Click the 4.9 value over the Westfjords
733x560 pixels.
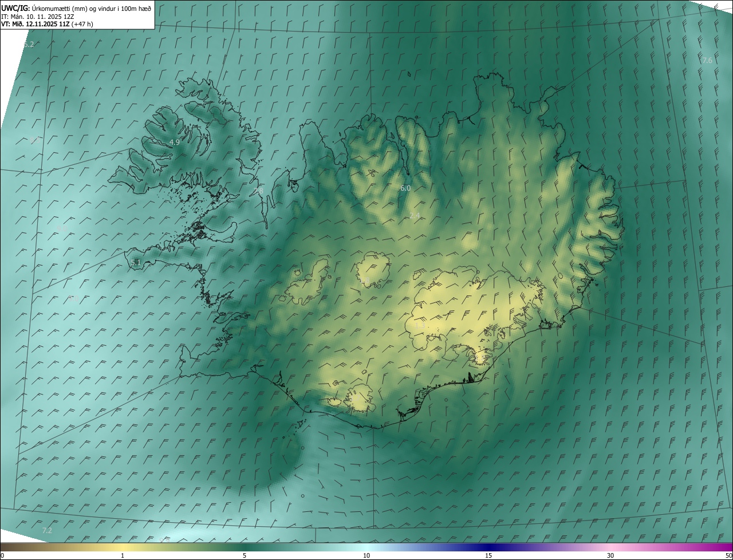coord(175,142)
